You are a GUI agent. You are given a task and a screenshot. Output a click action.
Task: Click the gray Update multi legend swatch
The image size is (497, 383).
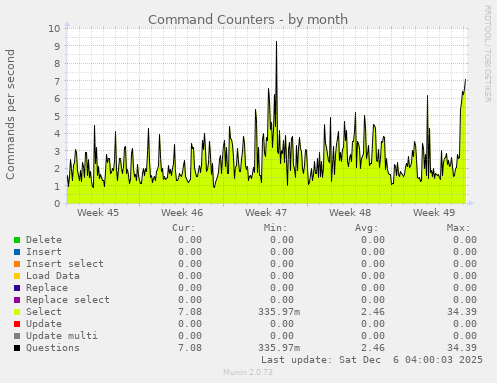[x=17, y=336]
